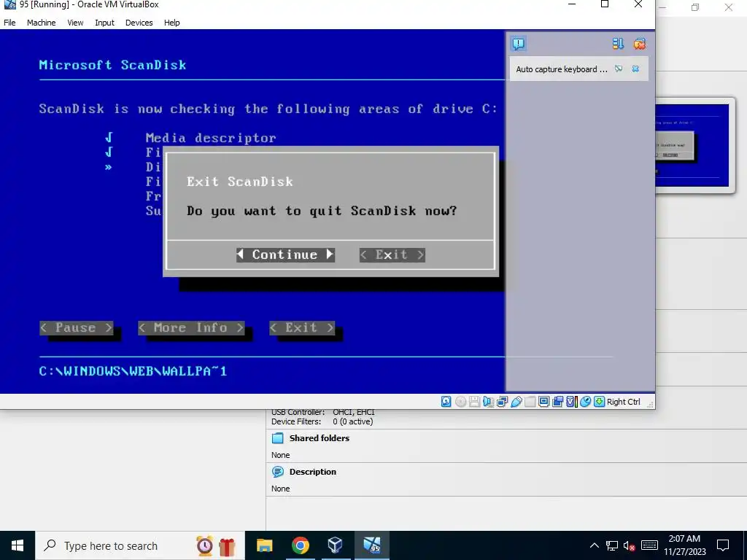Minimize the 95 VM window

572,4
